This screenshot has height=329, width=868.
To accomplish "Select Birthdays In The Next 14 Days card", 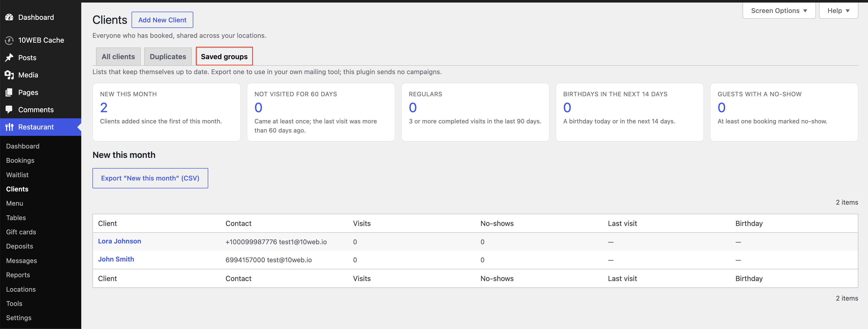I will coord(630,112).
